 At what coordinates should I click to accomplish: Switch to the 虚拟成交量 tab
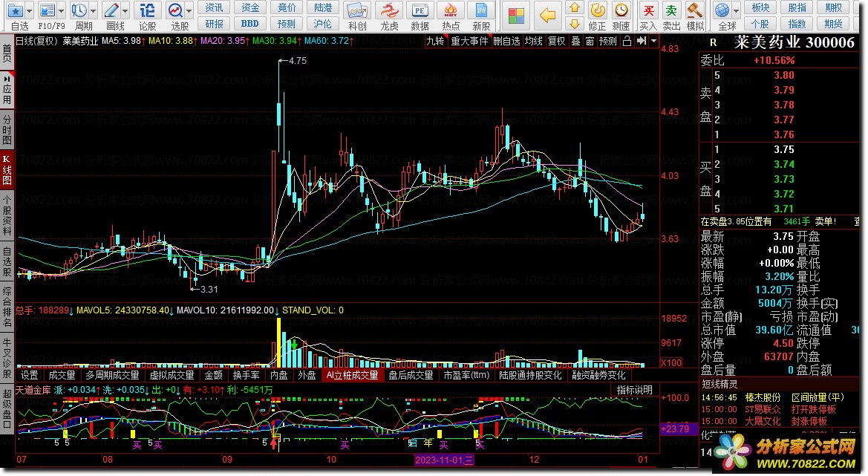[172, 375]
